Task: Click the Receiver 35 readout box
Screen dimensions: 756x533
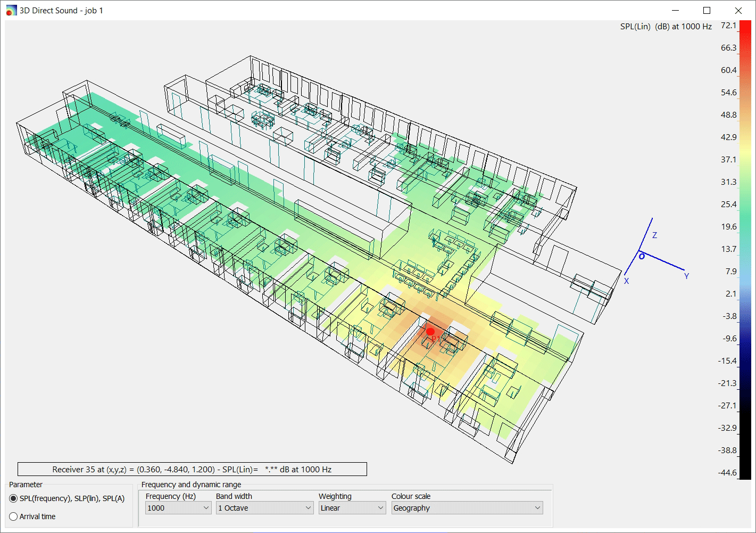Action: pyautogui.click(x=192, y=469)
